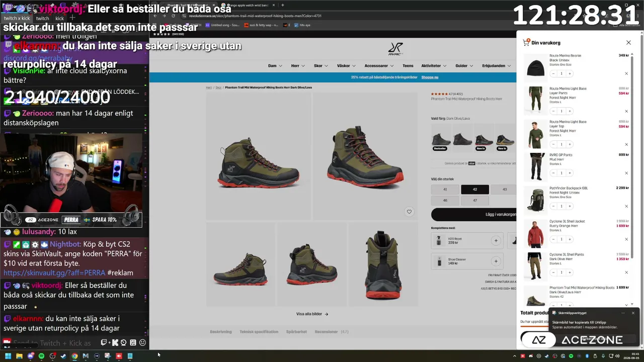Open the Beskrivning tab
The width and height of the screenshot is (644, 362).
pyautogui.click(x=221, y=332)
